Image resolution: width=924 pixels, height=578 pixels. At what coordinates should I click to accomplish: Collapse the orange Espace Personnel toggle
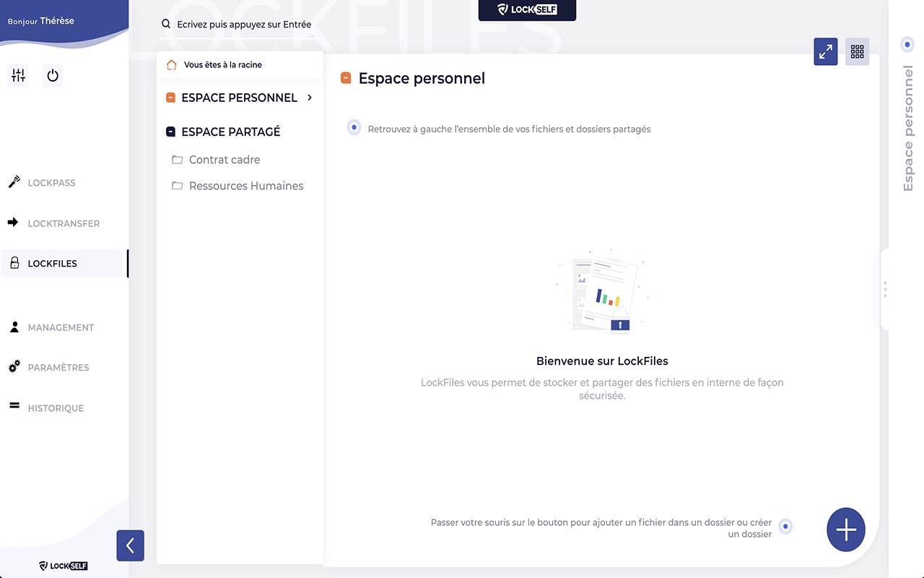point(171,98)
